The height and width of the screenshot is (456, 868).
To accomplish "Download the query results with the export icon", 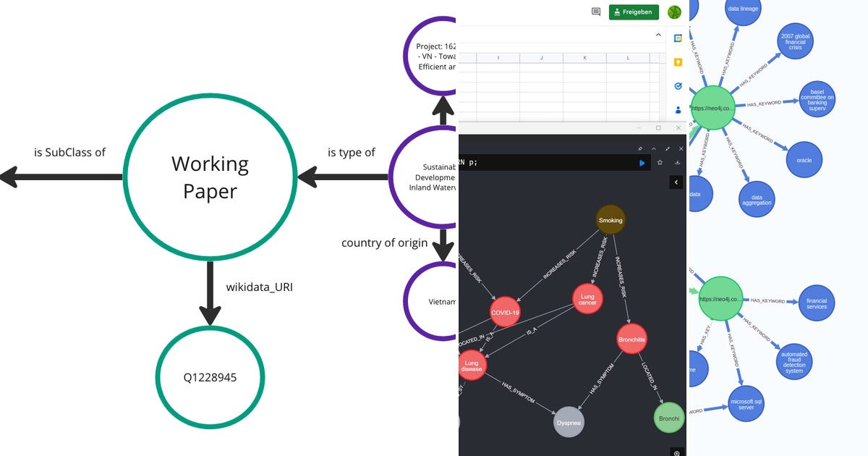I will tap(678, 162).
